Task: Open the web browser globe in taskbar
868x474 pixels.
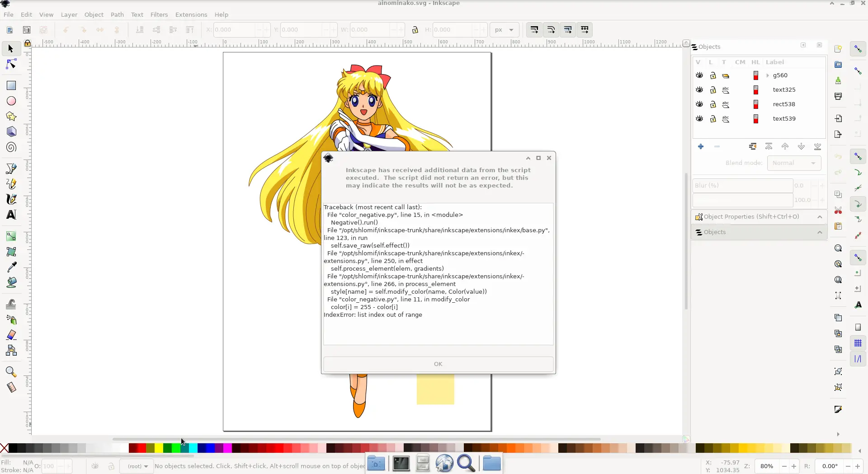Action: (x=444, y=464)
